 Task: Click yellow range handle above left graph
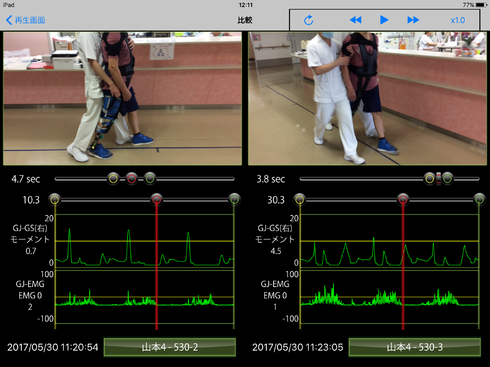point(55,199)
